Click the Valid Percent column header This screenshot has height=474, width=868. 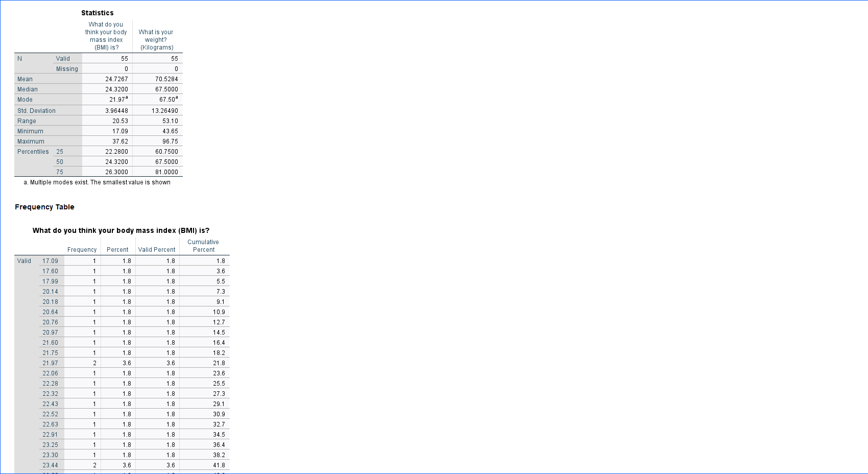(157, 250)
